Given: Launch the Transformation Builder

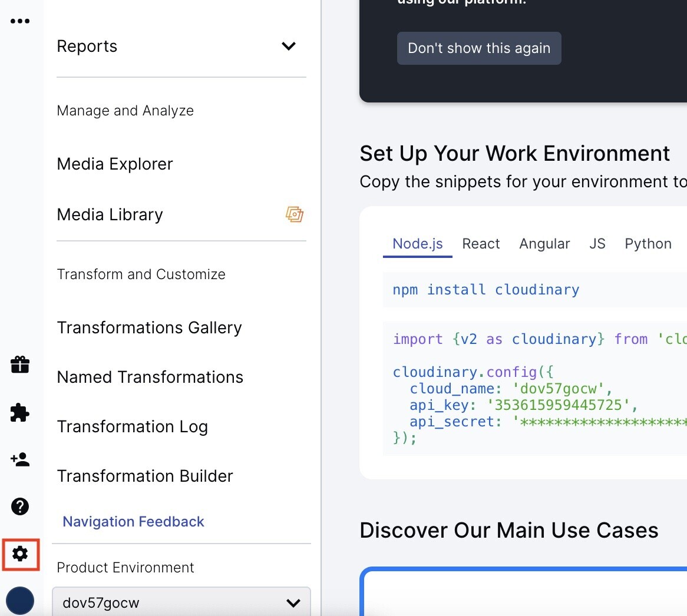Looking at the screenshot, I should [145, 476].
